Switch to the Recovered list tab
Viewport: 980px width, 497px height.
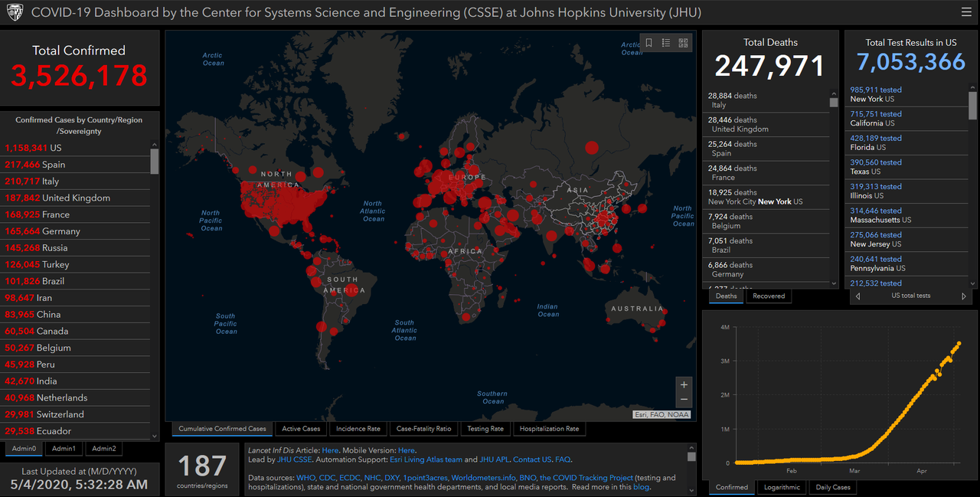pyautogui.click(x=769, y=296)
